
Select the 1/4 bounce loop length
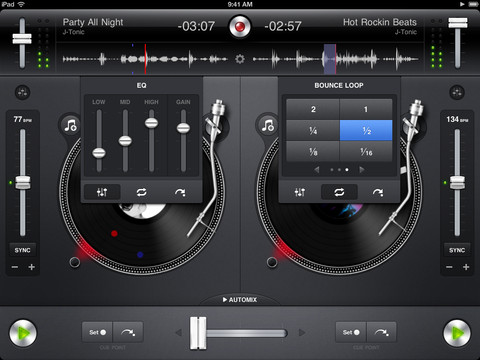tap(313, 130)
